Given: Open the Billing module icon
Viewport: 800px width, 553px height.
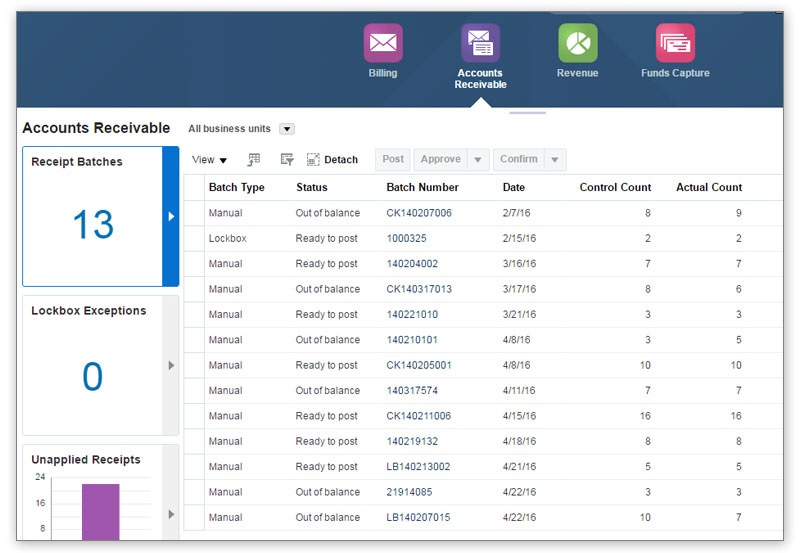Looking at the screenshot, I should [x=383, y=43].
